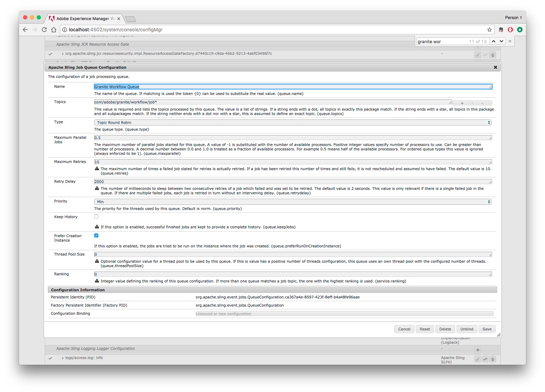View site info for localhost

64,30
